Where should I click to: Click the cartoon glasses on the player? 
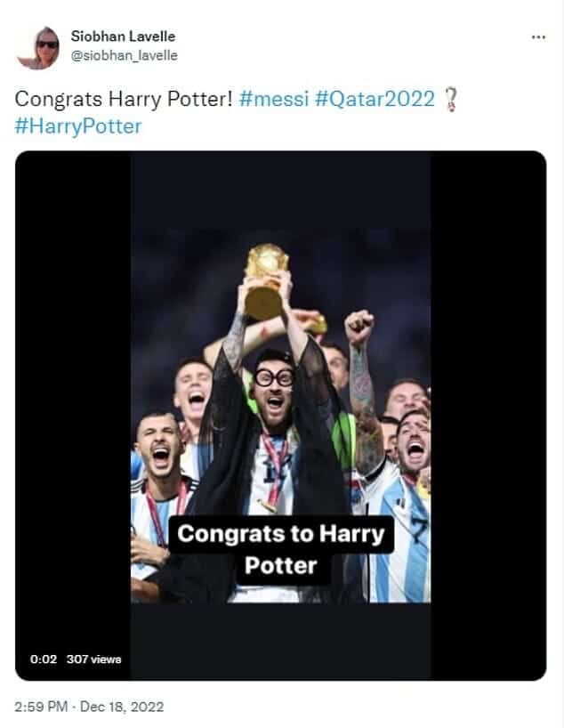(272, 376)
